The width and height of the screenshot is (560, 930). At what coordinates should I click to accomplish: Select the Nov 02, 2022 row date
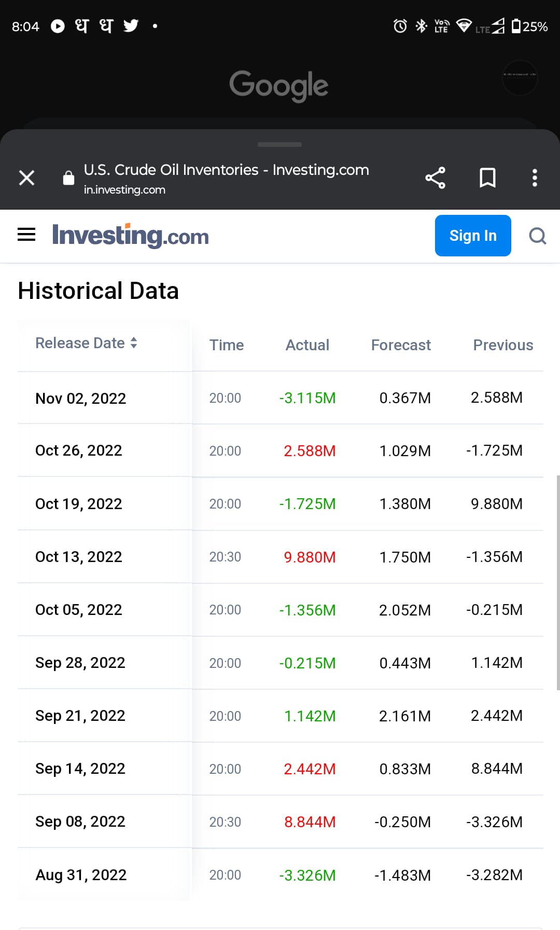point(81,399)
